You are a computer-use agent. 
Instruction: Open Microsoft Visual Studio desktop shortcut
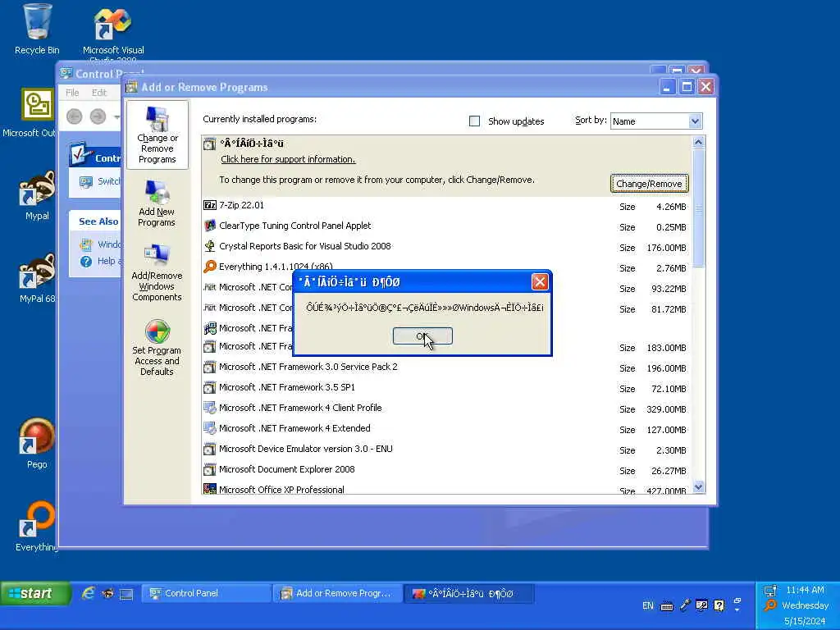[x=113, y=33]
